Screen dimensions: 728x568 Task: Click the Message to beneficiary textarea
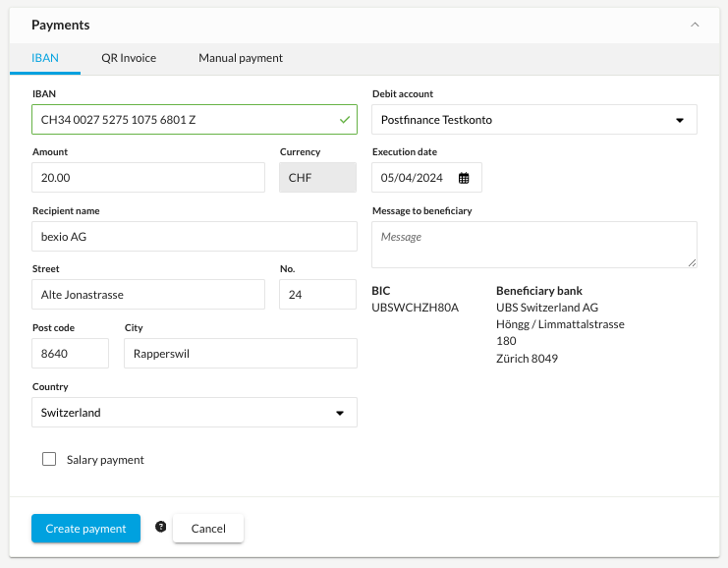point(534,245)
